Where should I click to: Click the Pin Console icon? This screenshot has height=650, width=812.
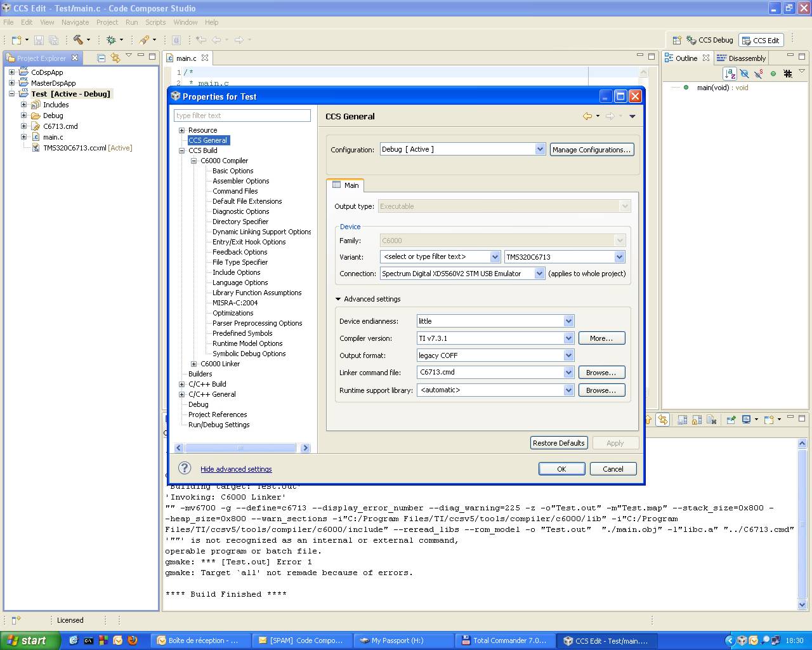[731, 420]
